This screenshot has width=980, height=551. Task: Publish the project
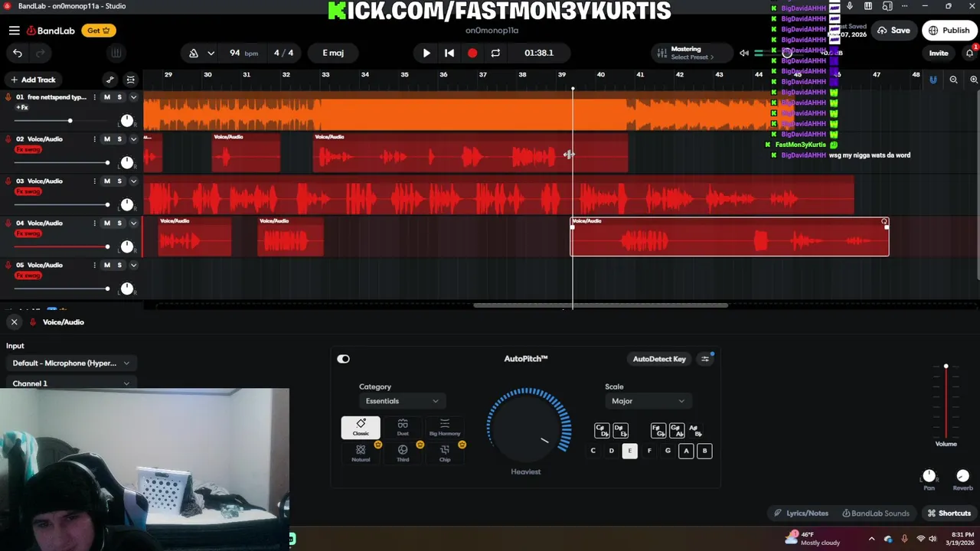click(949, 31)
